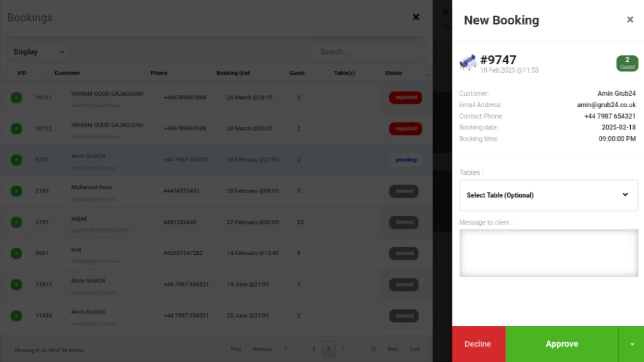The height and width of the screenshot is (362, 644).
Task: Click the pending status badge for 9747
Action: tap(406, 160)
